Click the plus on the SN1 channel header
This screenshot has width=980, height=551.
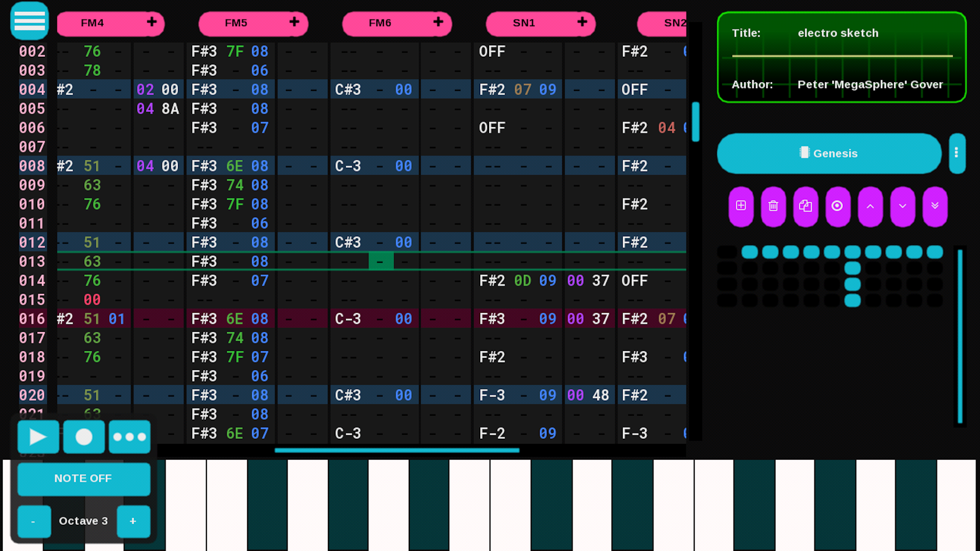582,22
